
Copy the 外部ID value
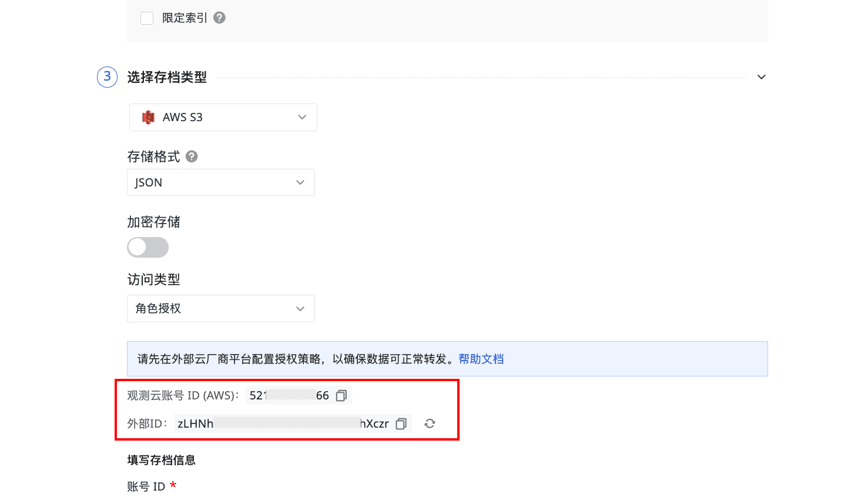[x=401, y=424]
